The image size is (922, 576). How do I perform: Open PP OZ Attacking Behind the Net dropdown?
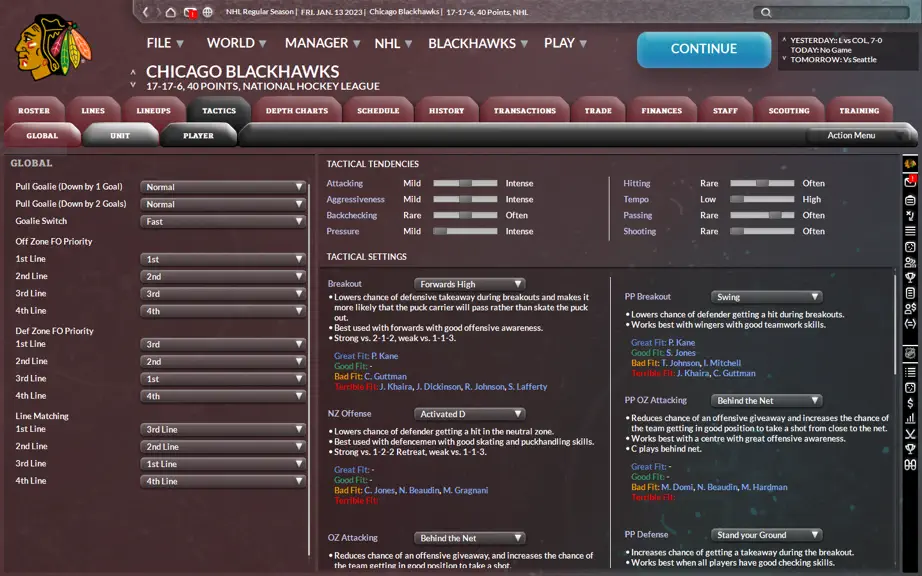766,400
